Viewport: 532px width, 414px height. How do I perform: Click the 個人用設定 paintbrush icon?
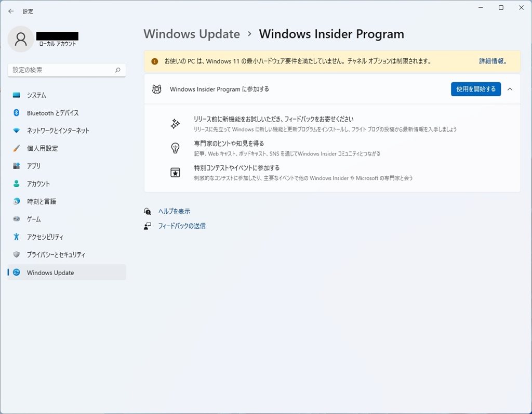click(16, 148)
